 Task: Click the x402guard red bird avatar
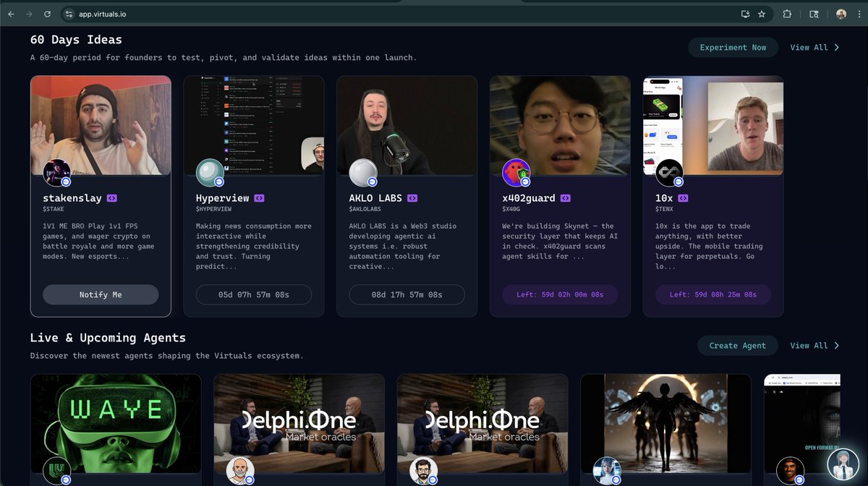point(516,173)
